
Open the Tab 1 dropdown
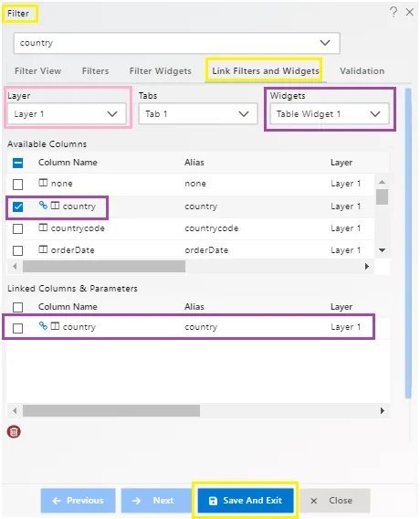point(198,114)
